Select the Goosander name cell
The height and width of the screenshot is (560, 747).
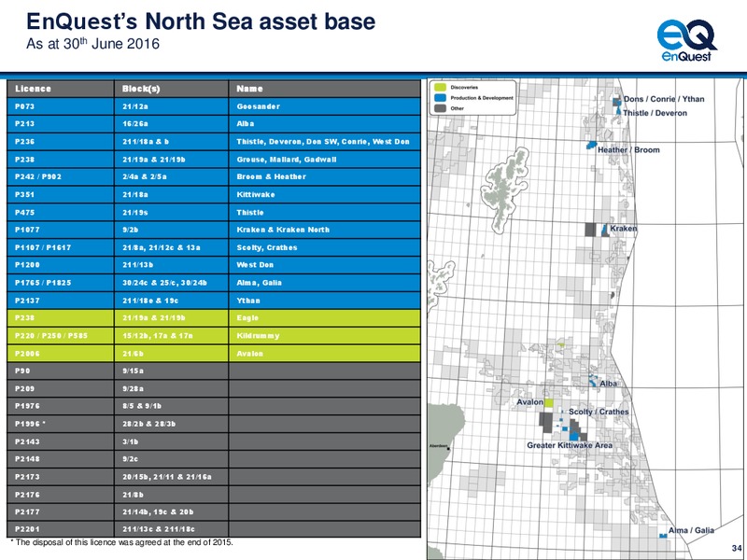click(325, 106)
